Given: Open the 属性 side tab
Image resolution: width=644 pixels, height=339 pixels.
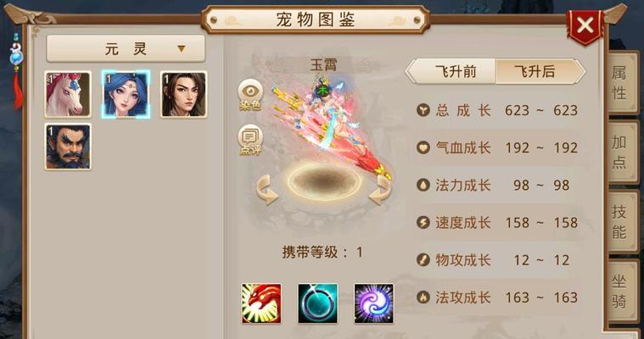Looking at the screenshot, I should click(x=620, y=83).
